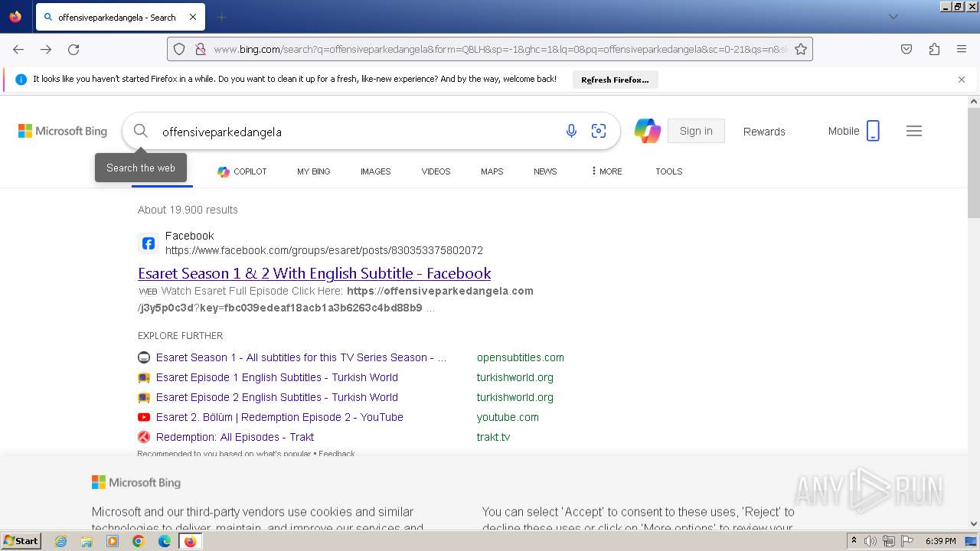Click the search magnifier icon

(140, 131)
